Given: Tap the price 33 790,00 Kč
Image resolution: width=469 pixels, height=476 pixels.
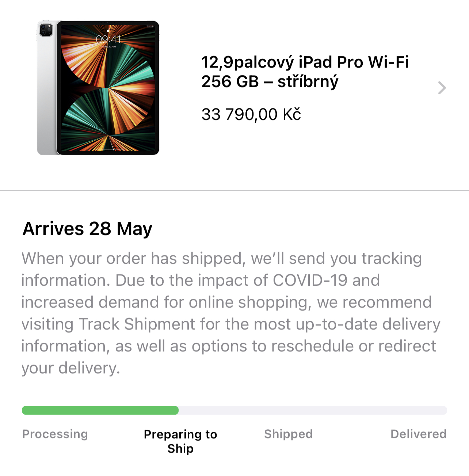Looking at the screenshot, I should [x=251, y=114].
